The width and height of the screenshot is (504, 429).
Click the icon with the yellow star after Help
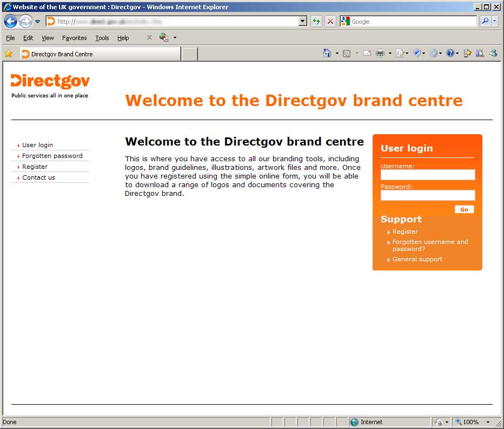coord(467,54)
